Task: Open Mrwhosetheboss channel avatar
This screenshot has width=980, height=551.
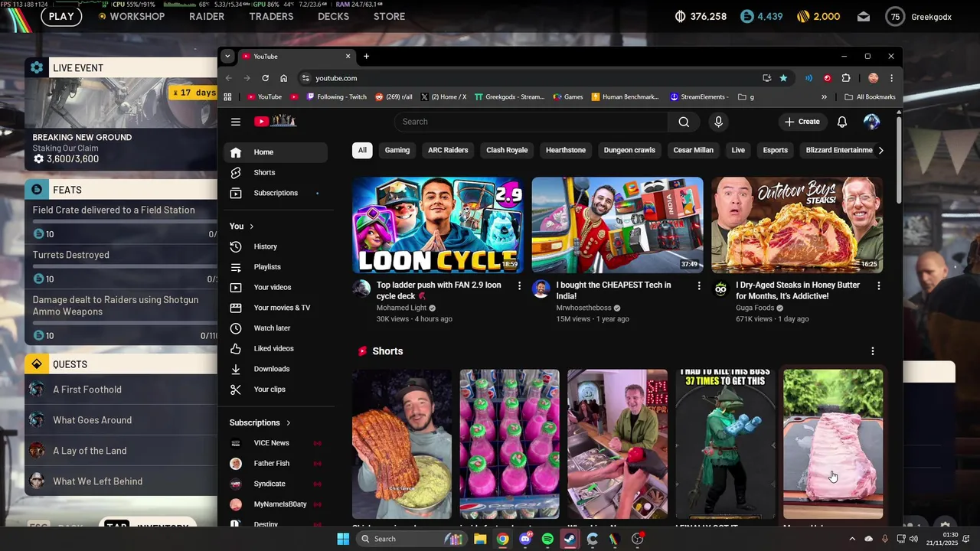Action: pos(541,289)
